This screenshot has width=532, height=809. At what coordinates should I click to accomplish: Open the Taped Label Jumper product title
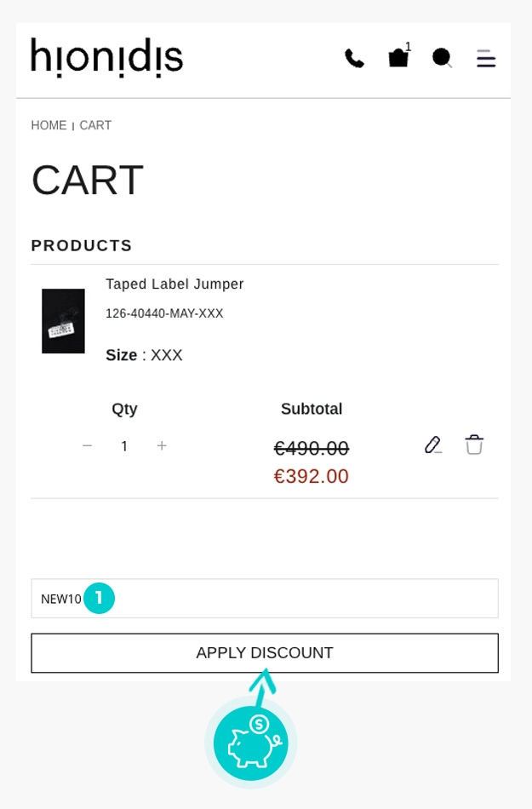(x=174, y=284)
